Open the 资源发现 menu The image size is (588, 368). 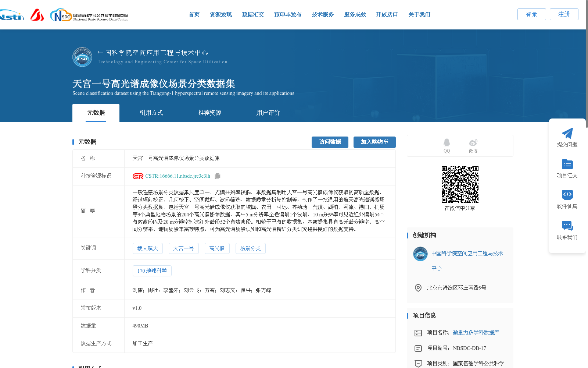click(221, 15)
